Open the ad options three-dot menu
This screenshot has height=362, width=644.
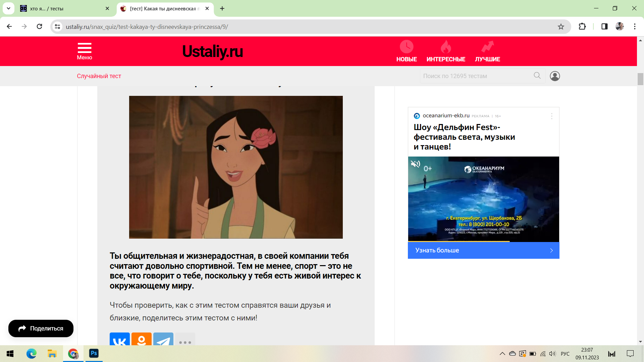click(551, 116)
